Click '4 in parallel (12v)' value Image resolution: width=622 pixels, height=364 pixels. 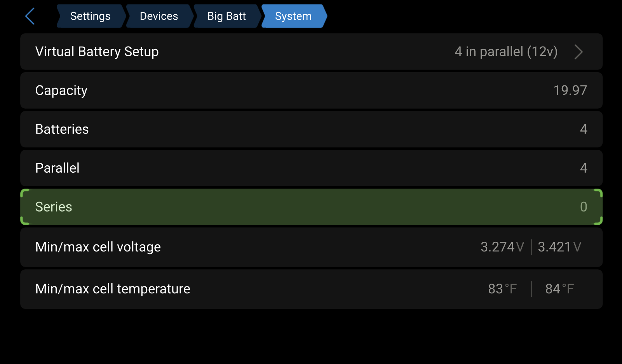(x=506, y=52)
